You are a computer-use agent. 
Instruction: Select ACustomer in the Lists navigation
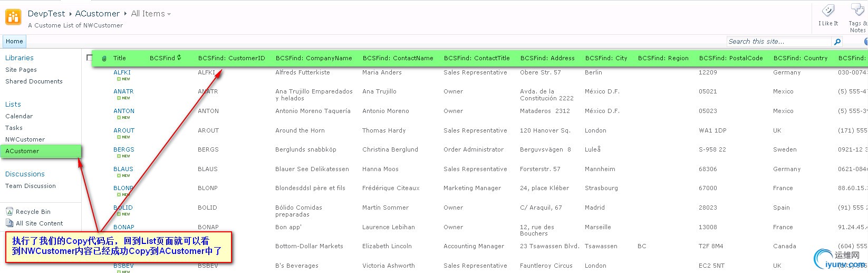[x=22, y=151]
